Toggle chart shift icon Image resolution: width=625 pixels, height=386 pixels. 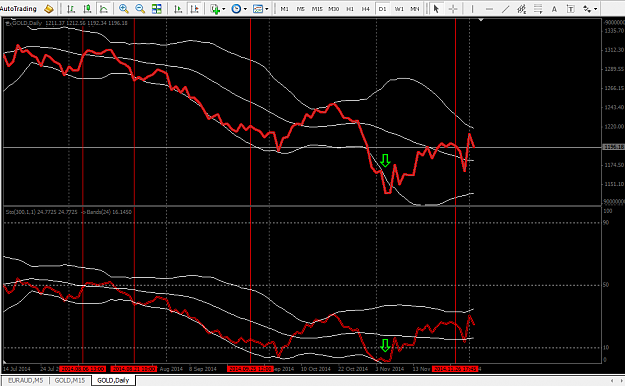tap(195, 8)
